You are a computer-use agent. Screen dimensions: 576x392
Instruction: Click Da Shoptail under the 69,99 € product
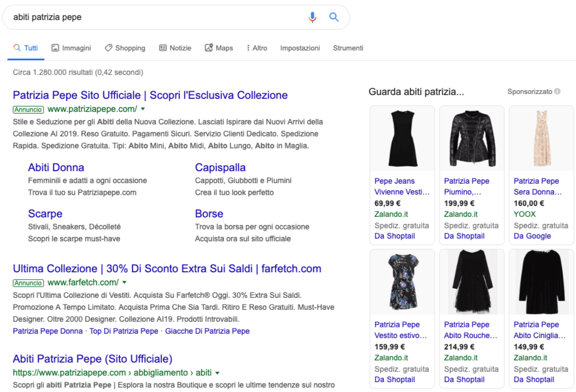click(x=394, y=236)
